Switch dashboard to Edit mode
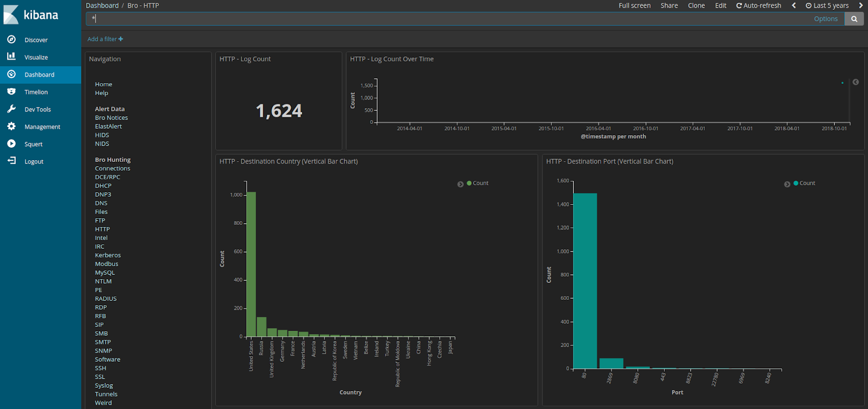This screenshot has width=868, height=409. (720, 5)
